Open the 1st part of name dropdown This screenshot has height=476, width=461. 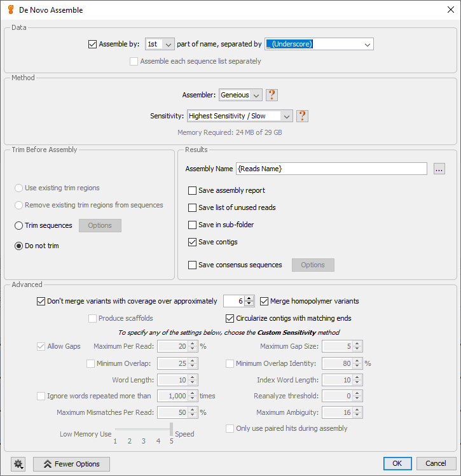[x=160, y=45]
